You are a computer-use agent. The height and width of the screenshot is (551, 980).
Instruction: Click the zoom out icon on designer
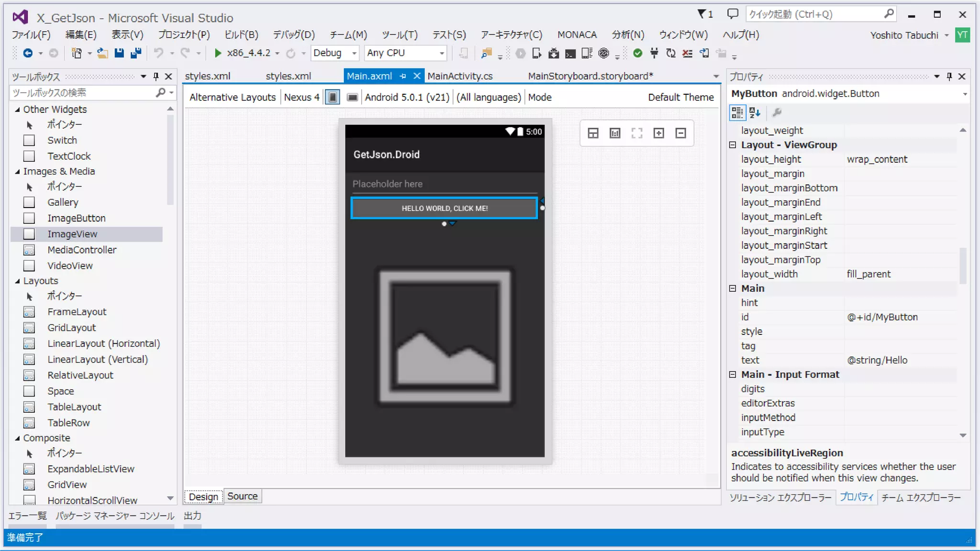click(x=680, y=133)
